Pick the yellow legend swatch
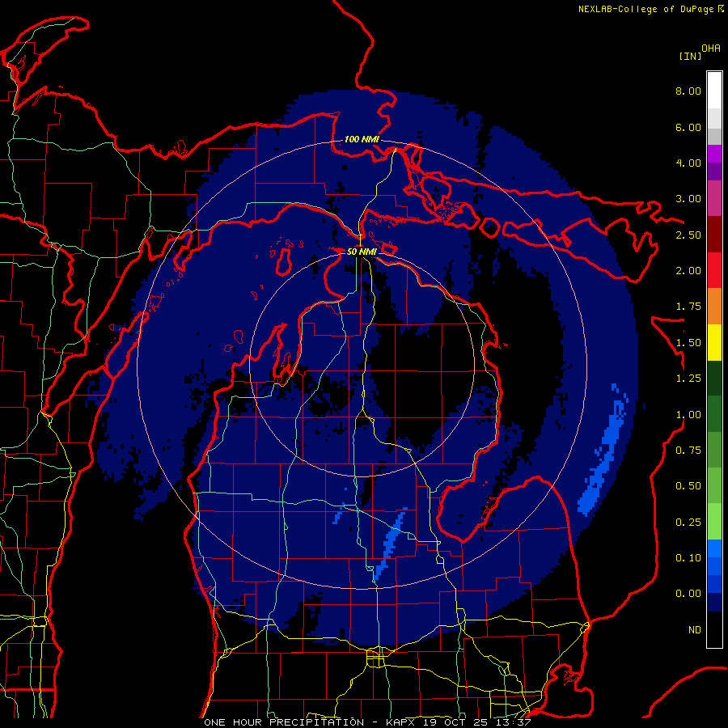 (x=714, y=342)
